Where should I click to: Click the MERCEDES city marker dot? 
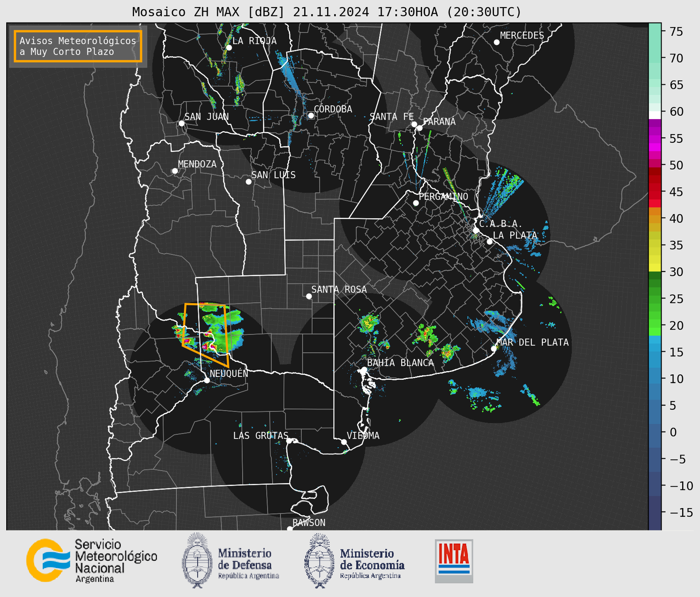(497, 42)
